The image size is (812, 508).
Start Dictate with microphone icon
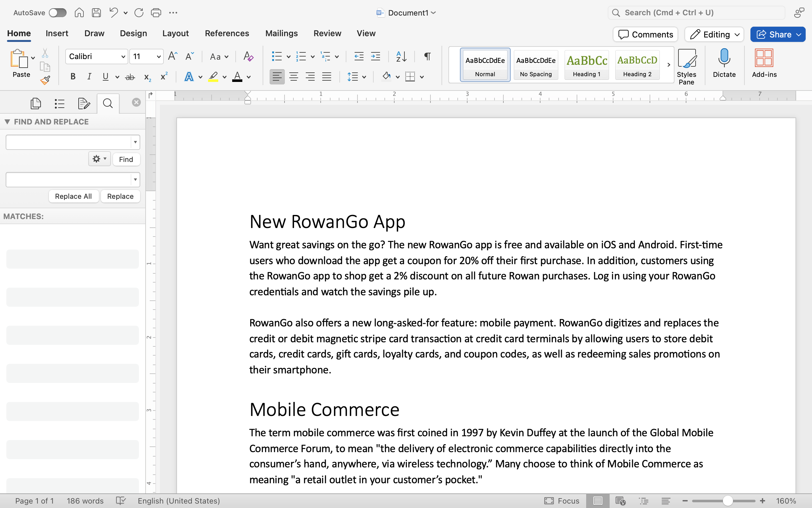724,63
